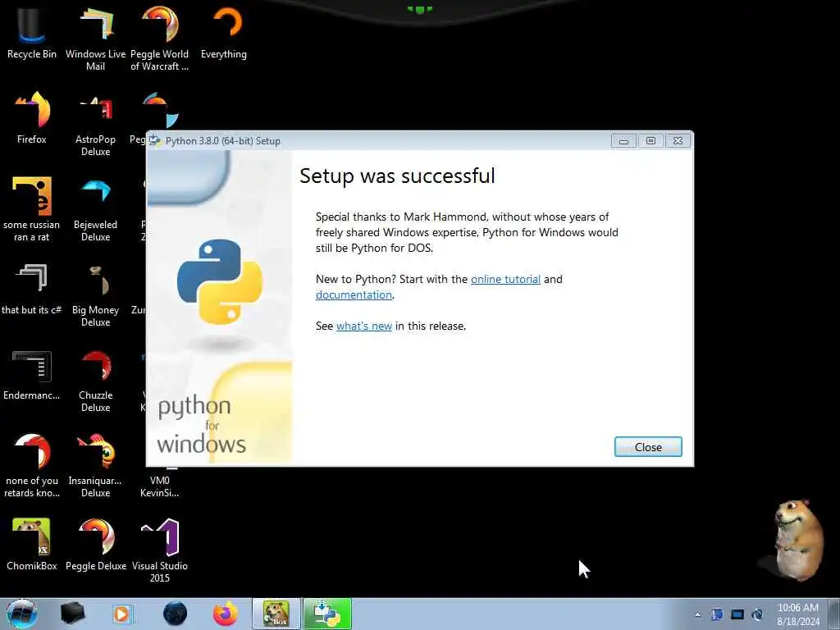This screenshot has height=630, width=840.
Task: Select the Windows Live Mail desktop icon
Action: pos(95,39)
